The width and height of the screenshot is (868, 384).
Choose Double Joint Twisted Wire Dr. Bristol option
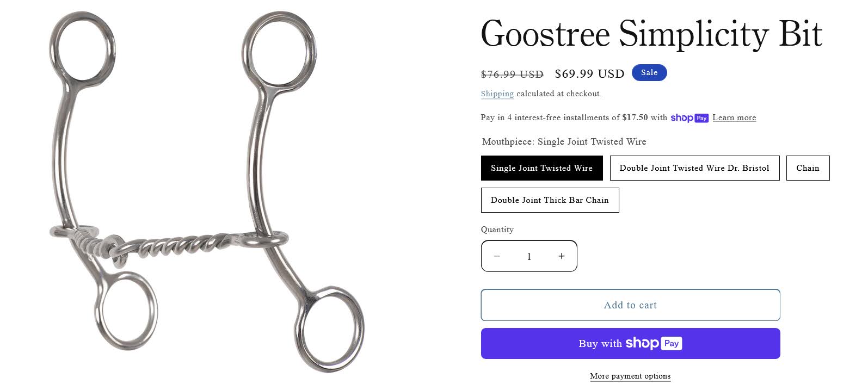point(694,168)
